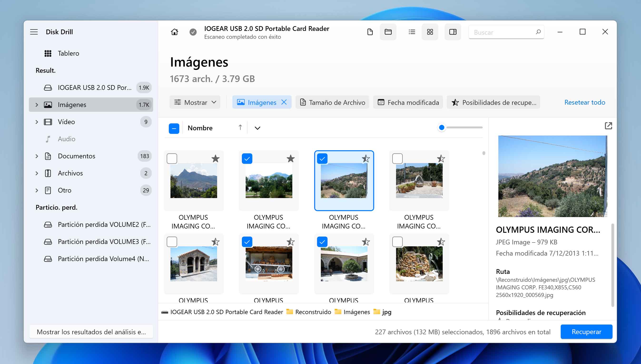
Task: Open the hamburger menu beside Disk Drill
Action: (x=34, y=32)
